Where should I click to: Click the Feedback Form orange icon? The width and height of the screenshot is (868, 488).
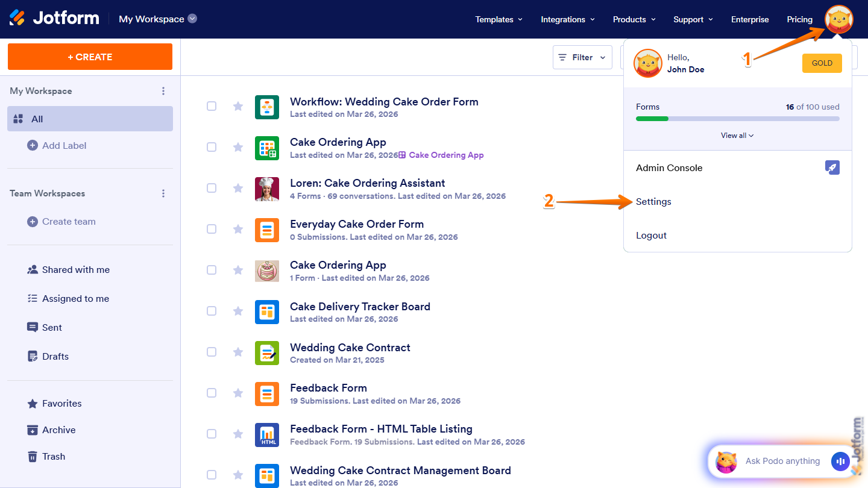pos(267,394)
